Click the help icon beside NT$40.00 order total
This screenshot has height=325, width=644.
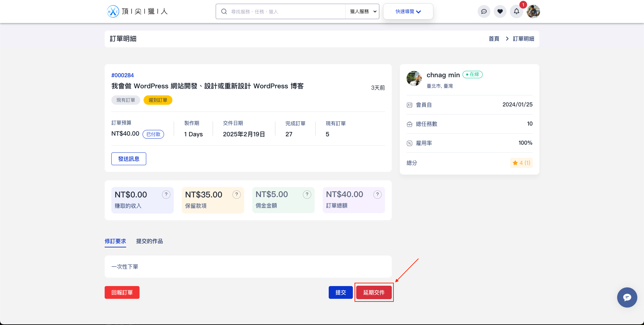pos(377,195)
